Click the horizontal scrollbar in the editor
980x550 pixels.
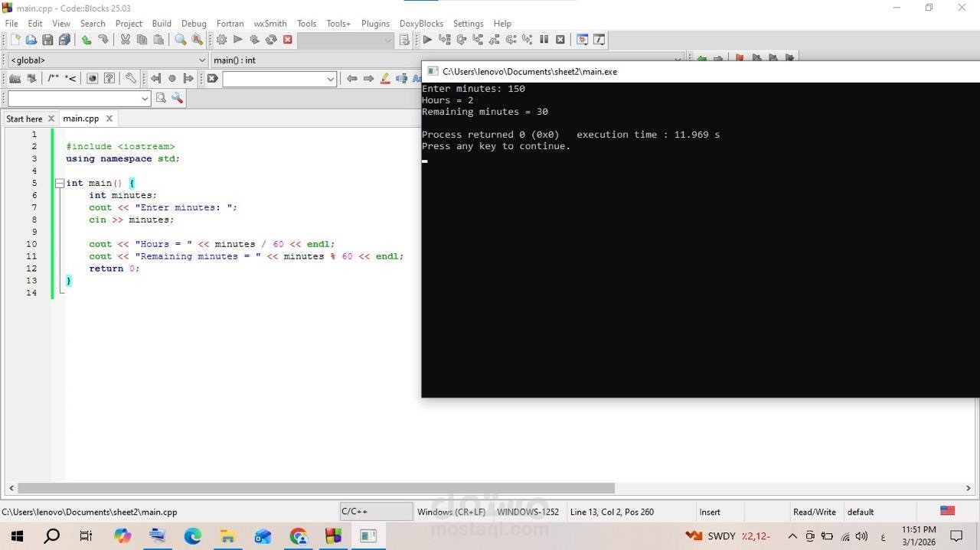pyautogui.click(x=315, y=488)
